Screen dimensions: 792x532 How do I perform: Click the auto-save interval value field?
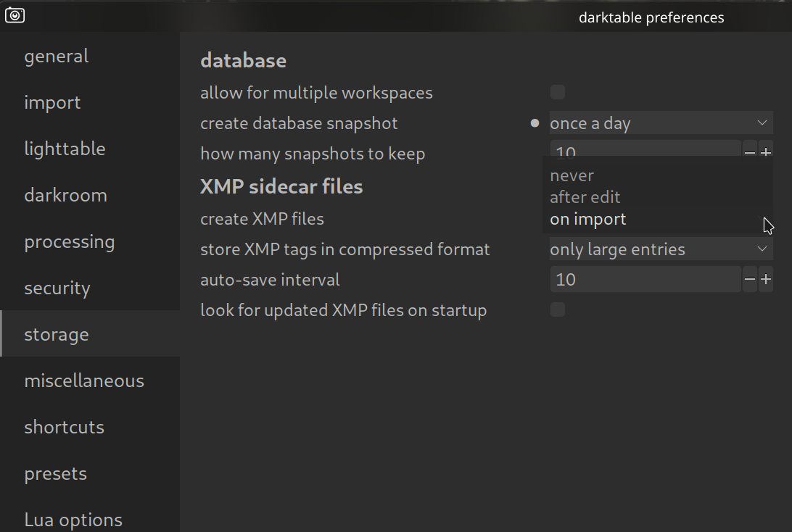click(644, 280)
